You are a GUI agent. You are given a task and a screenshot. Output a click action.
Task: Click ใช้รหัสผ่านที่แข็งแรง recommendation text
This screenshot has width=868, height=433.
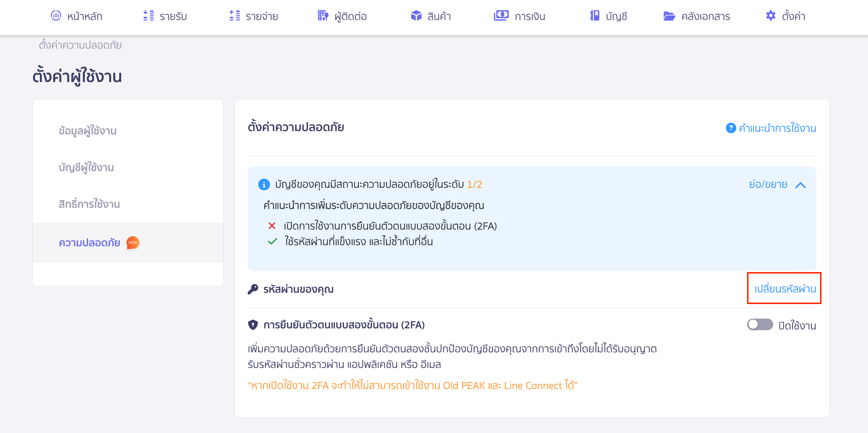pos(358,241)
